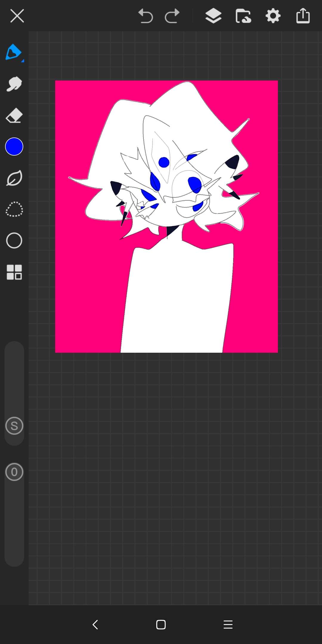Open the settings gear menu
The image size is (322, 644).
point(273,16)
